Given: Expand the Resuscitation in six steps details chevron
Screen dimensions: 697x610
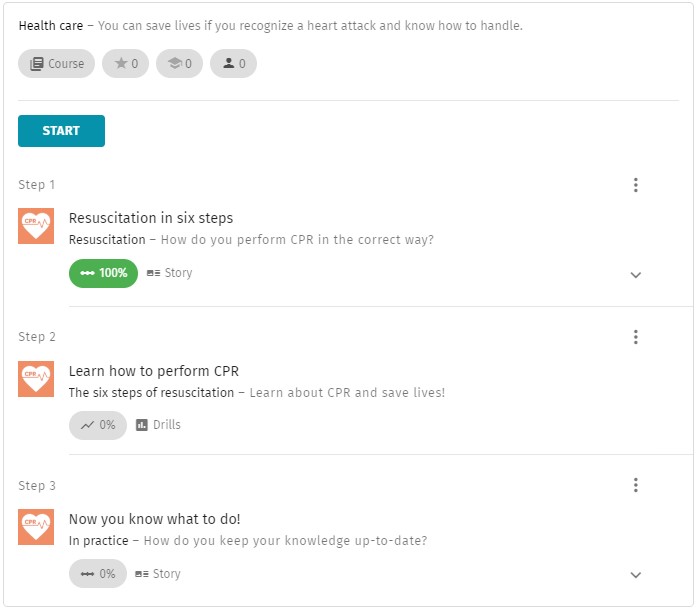Looking at the screenshot, I should [x=636, y=275].
